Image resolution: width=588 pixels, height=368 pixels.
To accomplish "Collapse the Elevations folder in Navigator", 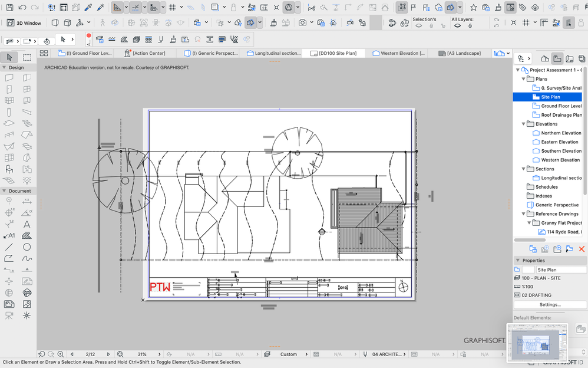I will tap(524, 124).
